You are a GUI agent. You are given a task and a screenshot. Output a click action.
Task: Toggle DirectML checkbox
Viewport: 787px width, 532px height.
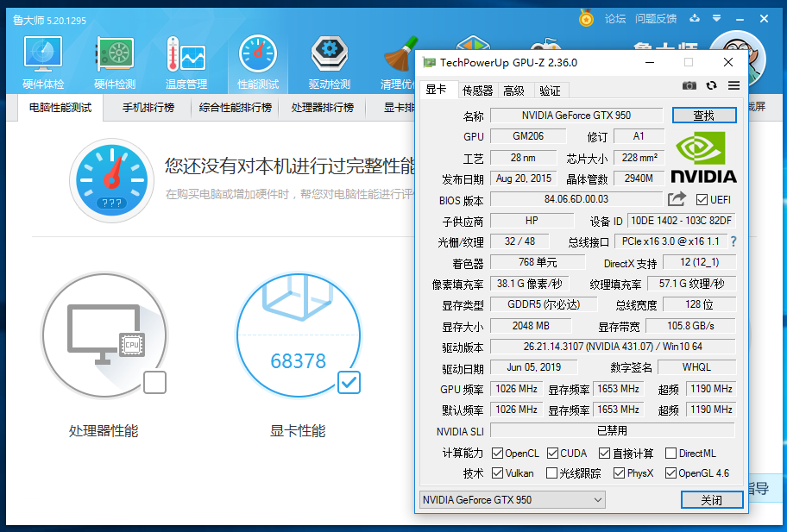pyautogui.click(x=671, y=454)
